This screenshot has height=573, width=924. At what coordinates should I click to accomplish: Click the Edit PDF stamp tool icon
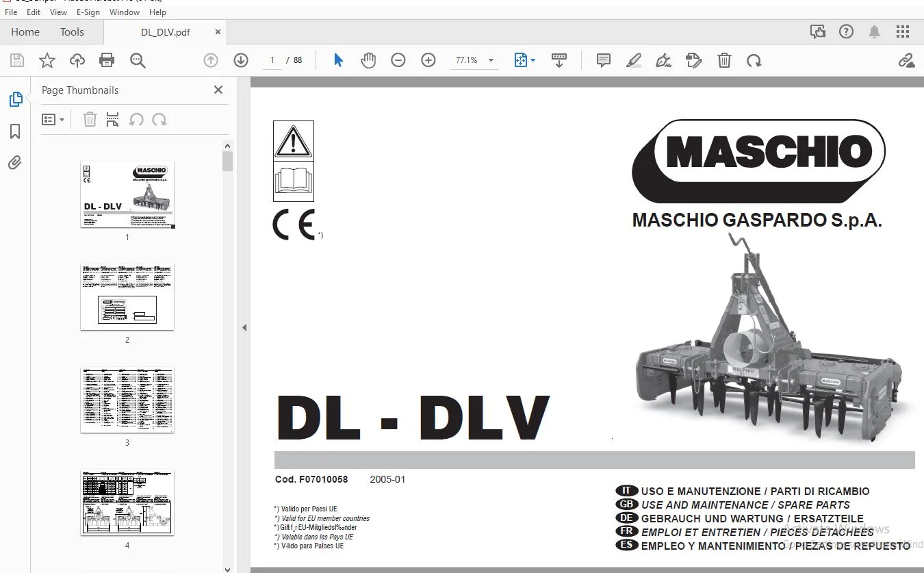pyautogui.click(x=694, y=60)
